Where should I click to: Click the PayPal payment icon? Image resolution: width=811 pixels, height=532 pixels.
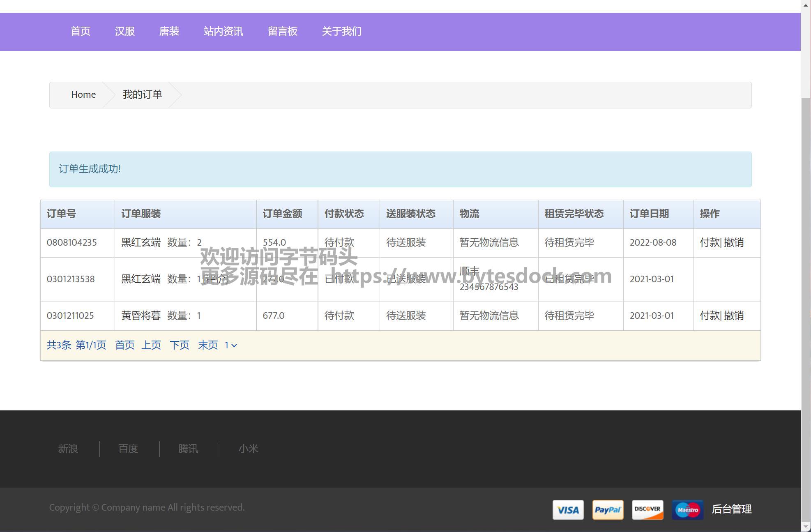[x=608, y=510]
